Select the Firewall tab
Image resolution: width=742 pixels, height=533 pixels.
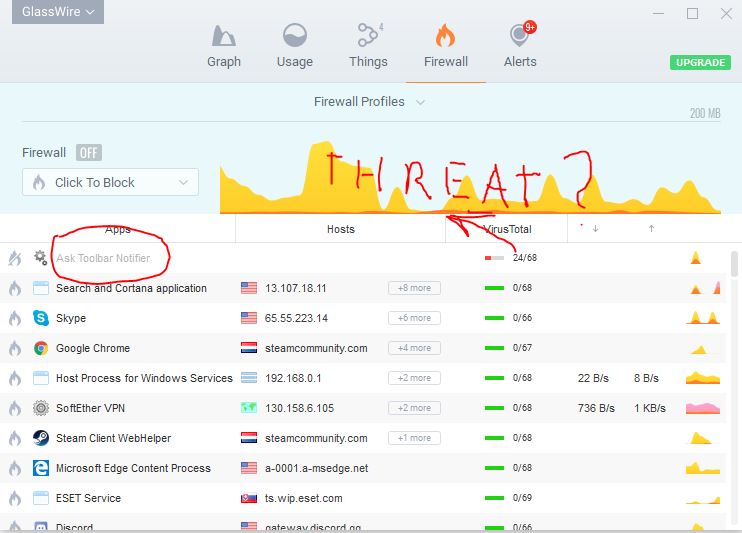(446, 46)
